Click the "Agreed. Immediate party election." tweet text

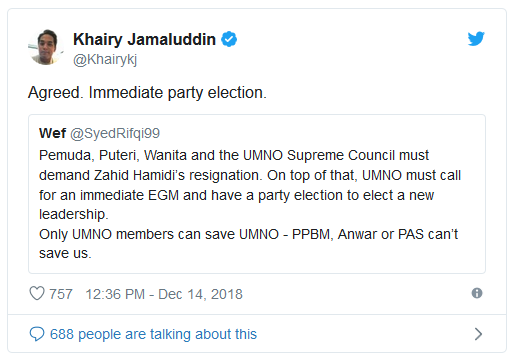point(147,92)
